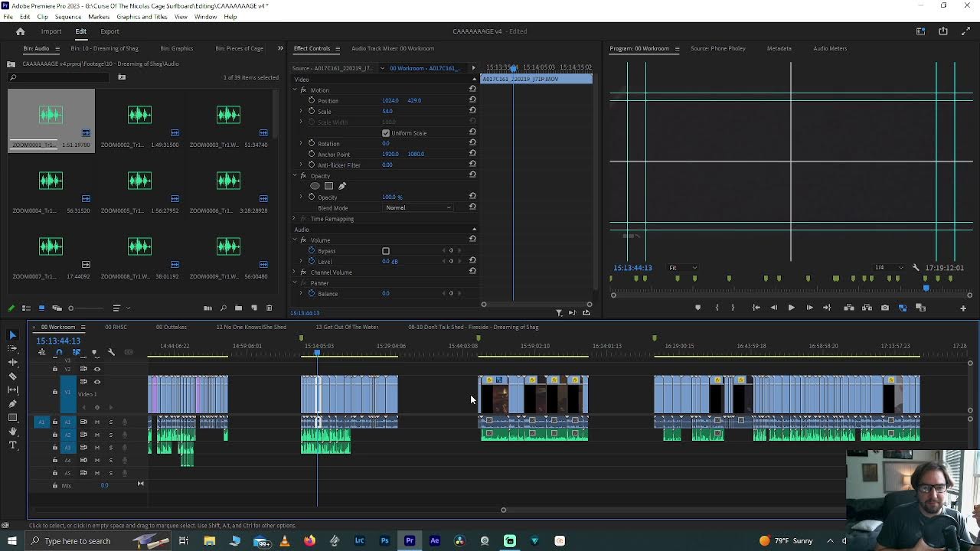
Task: Open the 1/4 playback resolution dropdown
Action: tap(888, 268)
